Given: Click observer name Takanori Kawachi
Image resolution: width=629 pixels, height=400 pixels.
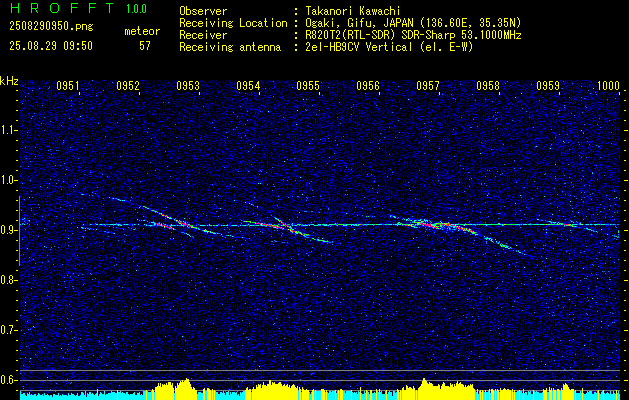Looking at the screenshot, I should click(353, 11).
